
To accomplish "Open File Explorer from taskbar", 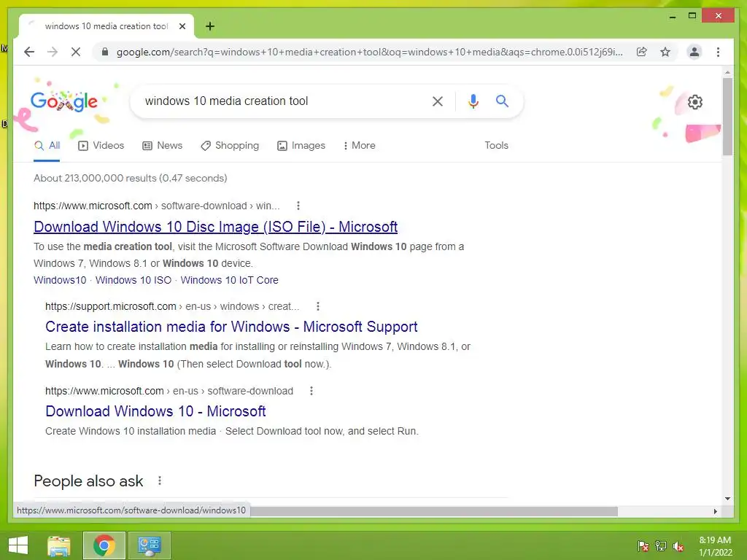I will click(x=58, y=545).
